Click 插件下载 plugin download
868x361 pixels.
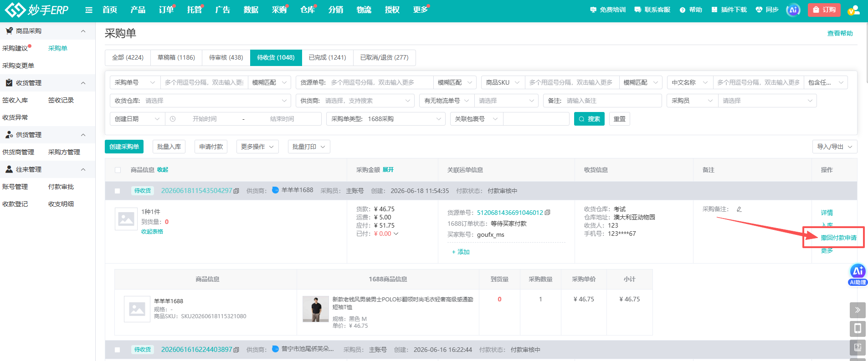coord(729,10)
